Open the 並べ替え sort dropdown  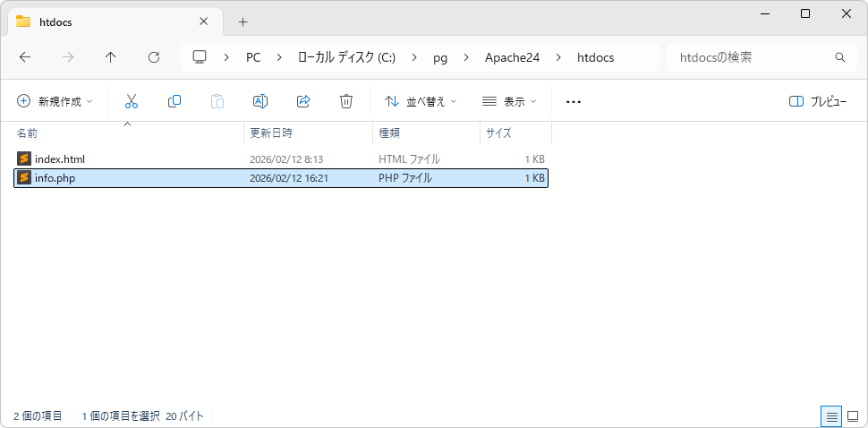click(x=421, y=101)
